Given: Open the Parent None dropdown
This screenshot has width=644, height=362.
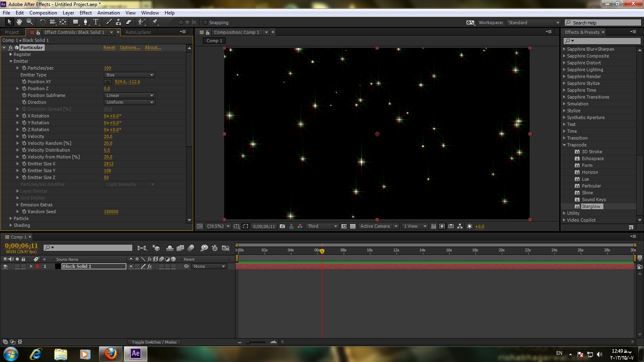Looking at the screenshot, I should 209,266.
